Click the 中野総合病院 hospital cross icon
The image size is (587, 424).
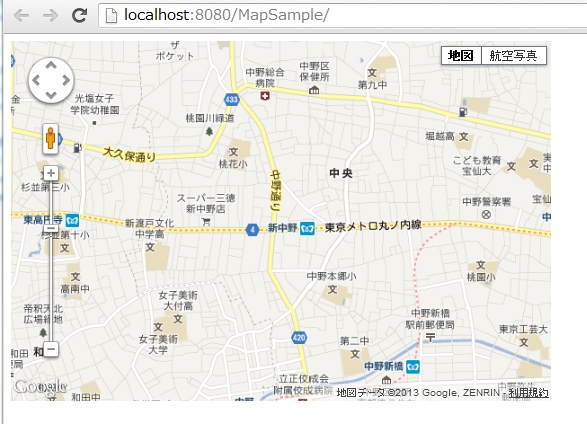[x=265, y=96]
